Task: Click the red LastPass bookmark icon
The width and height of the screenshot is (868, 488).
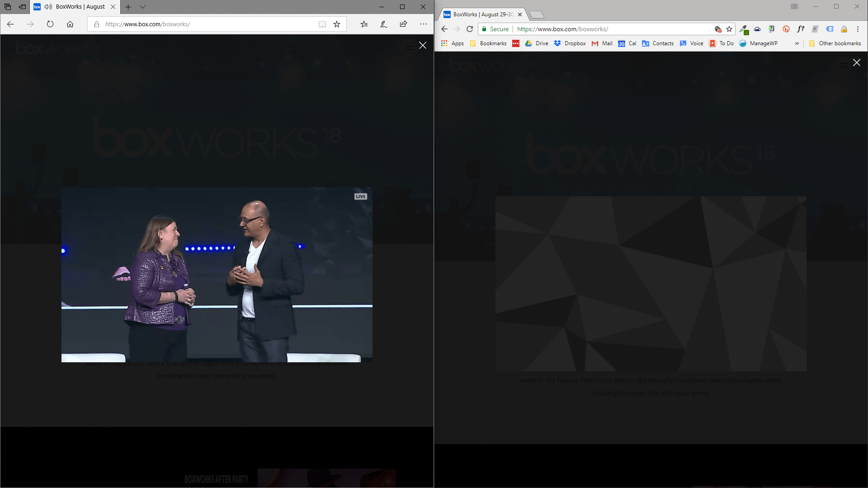Action: pos(516,43)
